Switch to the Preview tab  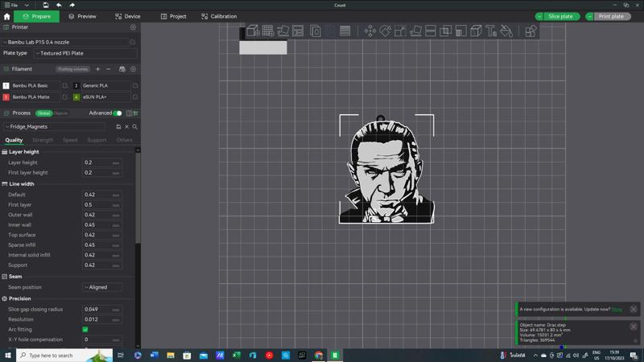pos(82,16)
